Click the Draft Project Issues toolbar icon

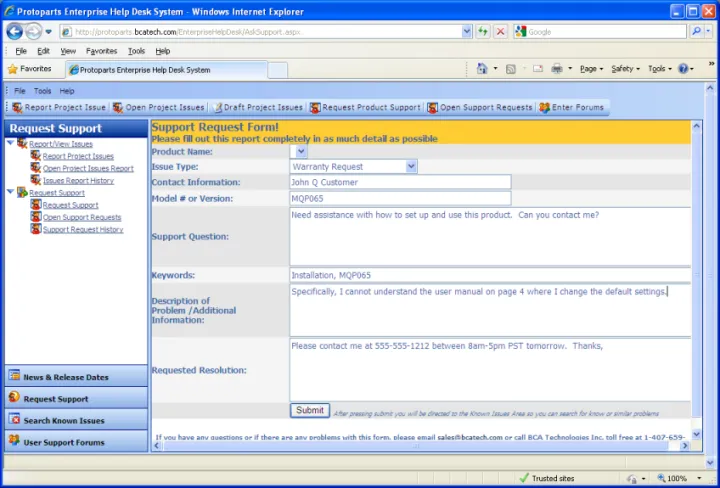point(217,107)
